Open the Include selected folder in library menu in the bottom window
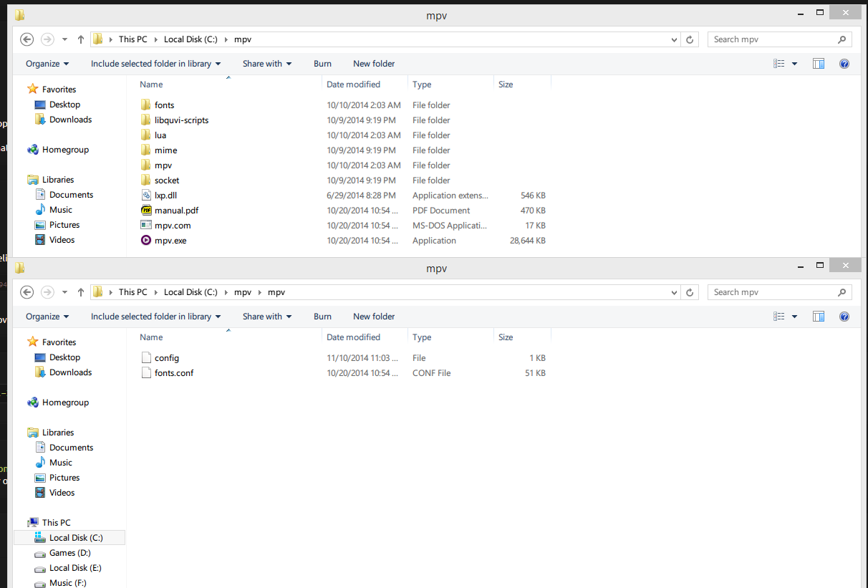Screen dimensions: 868x588 point(155,317)
